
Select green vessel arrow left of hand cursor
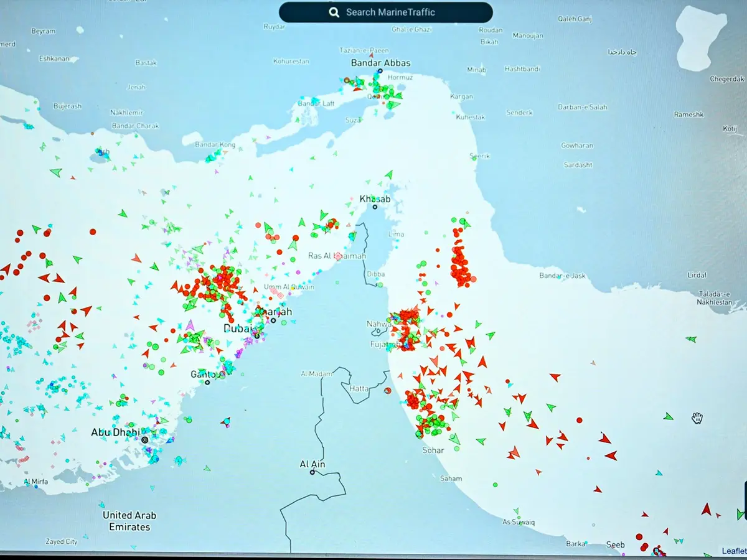point(669,416)
